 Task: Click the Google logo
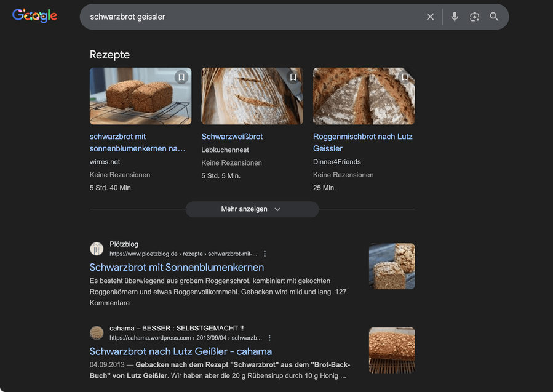click(34, 15)
